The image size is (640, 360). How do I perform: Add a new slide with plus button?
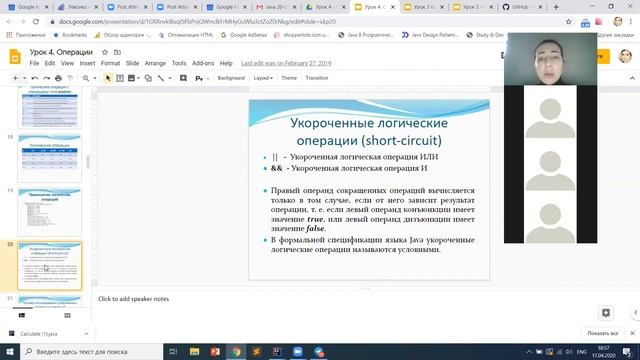pos(15,78)
